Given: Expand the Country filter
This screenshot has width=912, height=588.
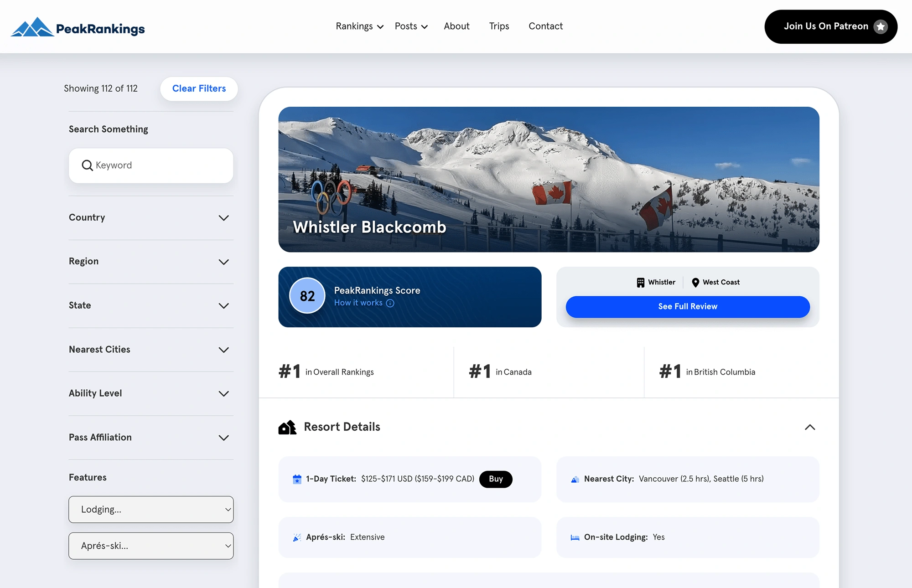Looking at the screenshot, I should pos(151,218).
